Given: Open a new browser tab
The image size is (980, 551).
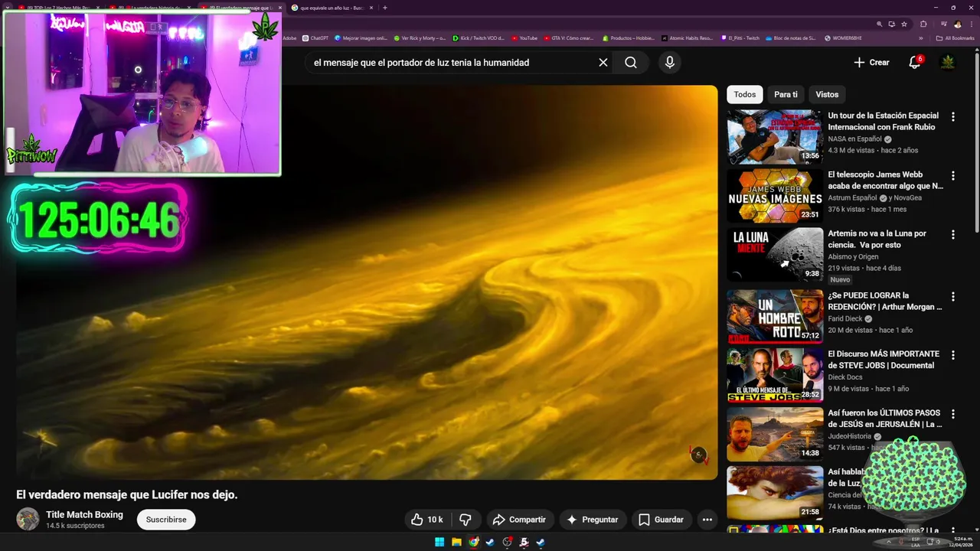Looking at the screenshot, I should point(384,8).
